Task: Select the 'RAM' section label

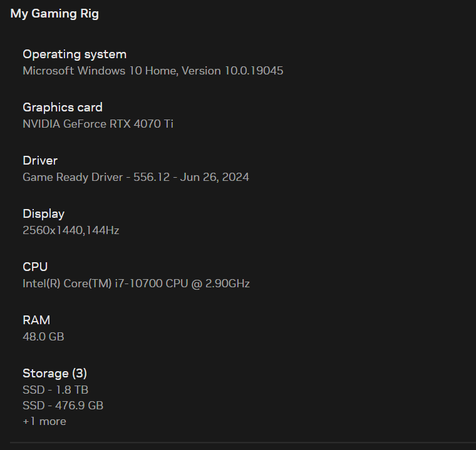Action: click(36, 320)
